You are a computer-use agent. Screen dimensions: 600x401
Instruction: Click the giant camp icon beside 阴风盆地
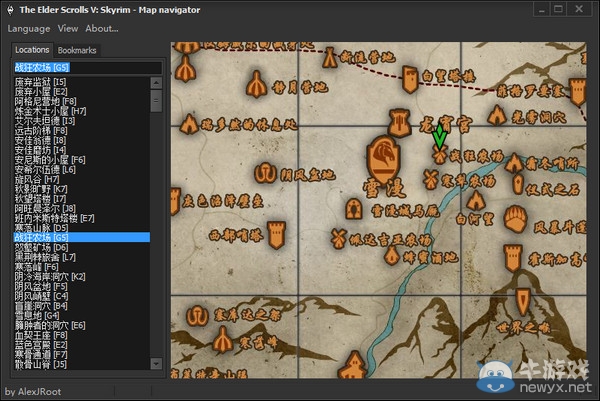click(x=265, y=173)
